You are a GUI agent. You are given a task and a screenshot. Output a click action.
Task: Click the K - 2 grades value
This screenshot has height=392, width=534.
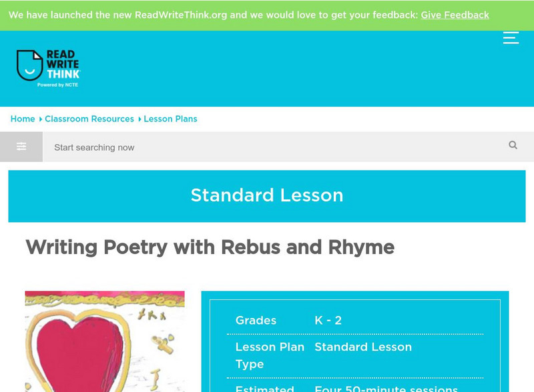coord(328,320)
